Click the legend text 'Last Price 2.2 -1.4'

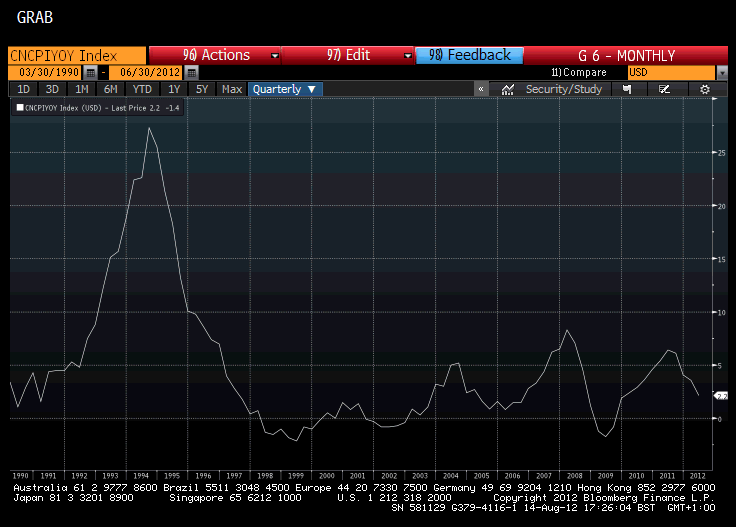(145, 108)
